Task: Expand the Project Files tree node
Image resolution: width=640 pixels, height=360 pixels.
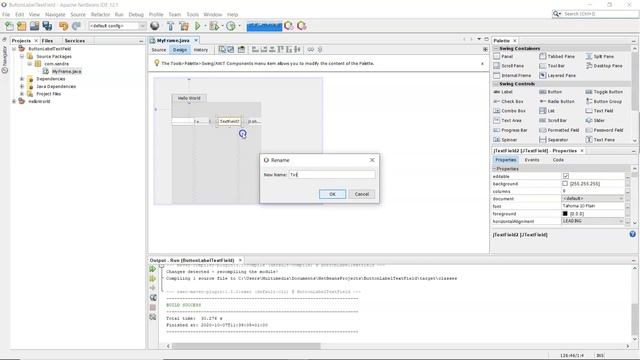Action: pyautogui.click(x=22, y=94)
